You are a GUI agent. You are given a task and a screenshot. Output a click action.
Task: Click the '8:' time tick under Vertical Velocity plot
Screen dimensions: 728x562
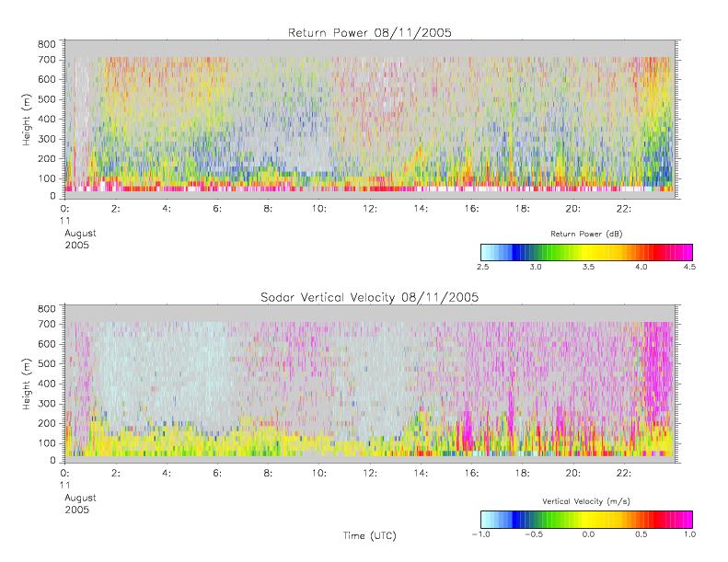(268, 474)
